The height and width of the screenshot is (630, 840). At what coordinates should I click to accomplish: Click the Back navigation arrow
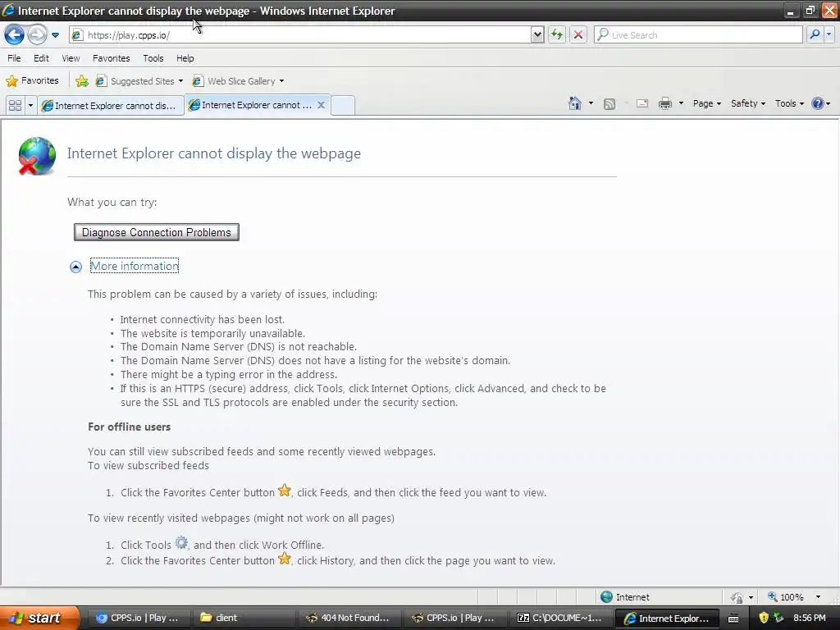point(15,35)
